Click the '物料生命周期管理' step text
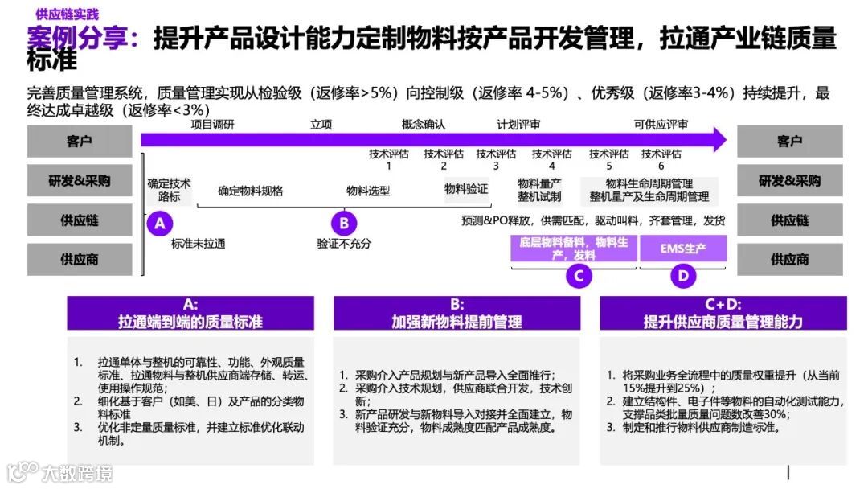The image size is (868, 489). point(649,183)
